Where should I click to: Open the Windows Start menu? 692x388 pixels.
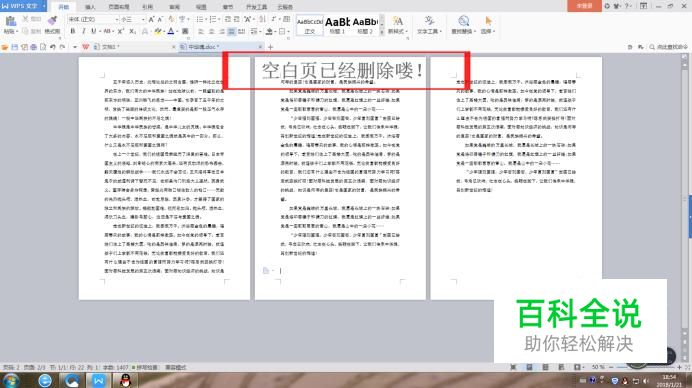point(10,380)
